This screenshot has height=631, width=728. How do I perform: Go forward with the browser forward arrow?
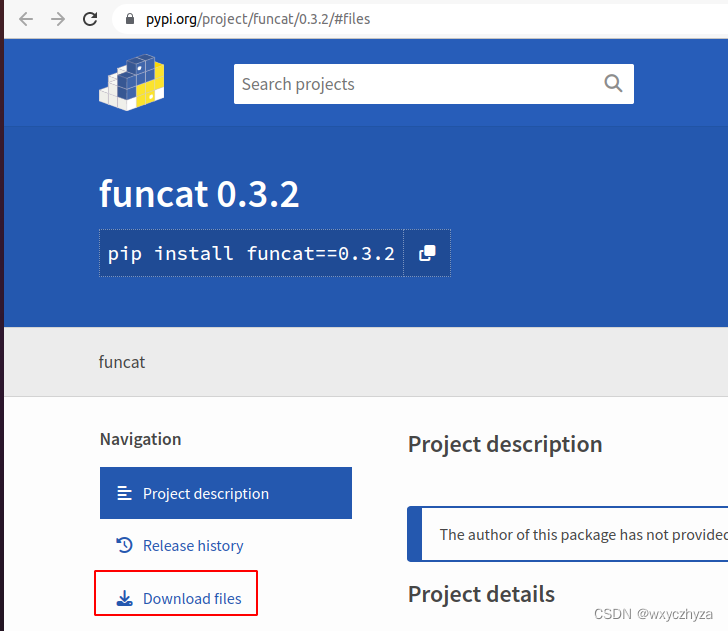58,19
